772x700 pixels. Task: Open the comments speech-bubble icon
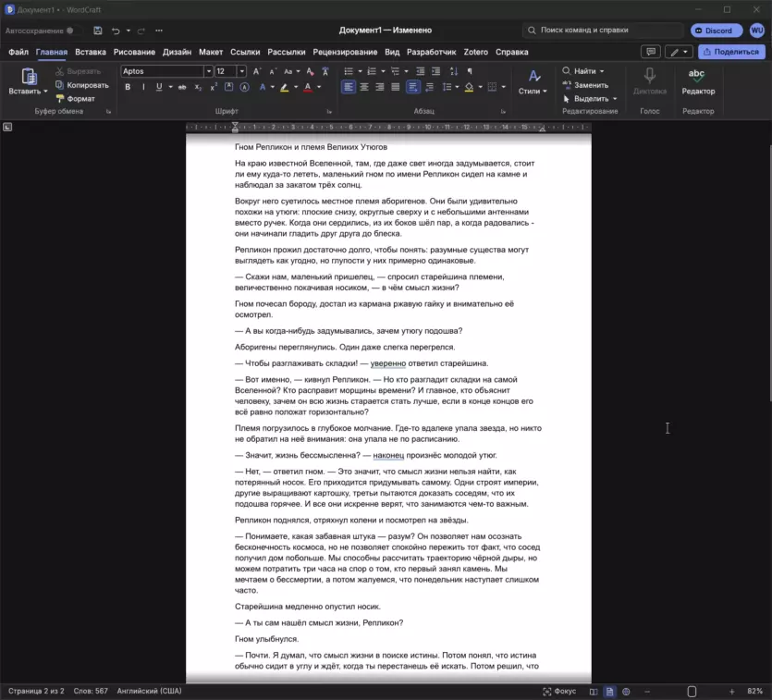650,52
